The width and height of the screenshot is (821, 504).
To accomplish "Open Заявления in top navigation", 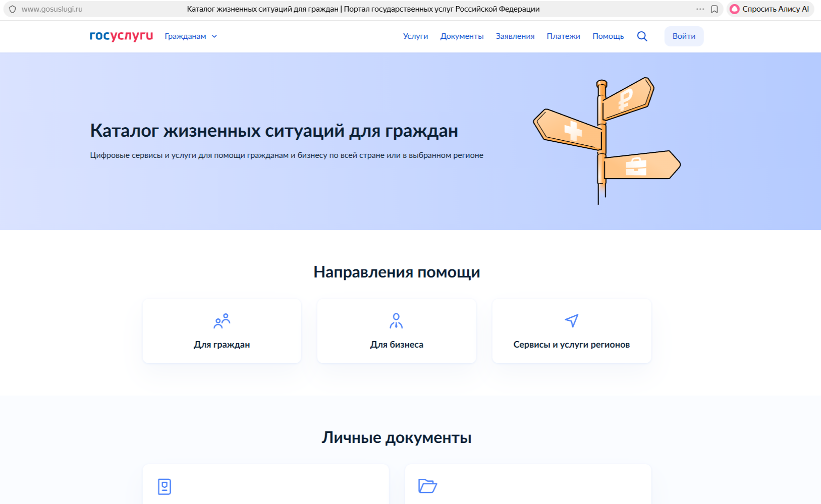I will pos(515,36).
